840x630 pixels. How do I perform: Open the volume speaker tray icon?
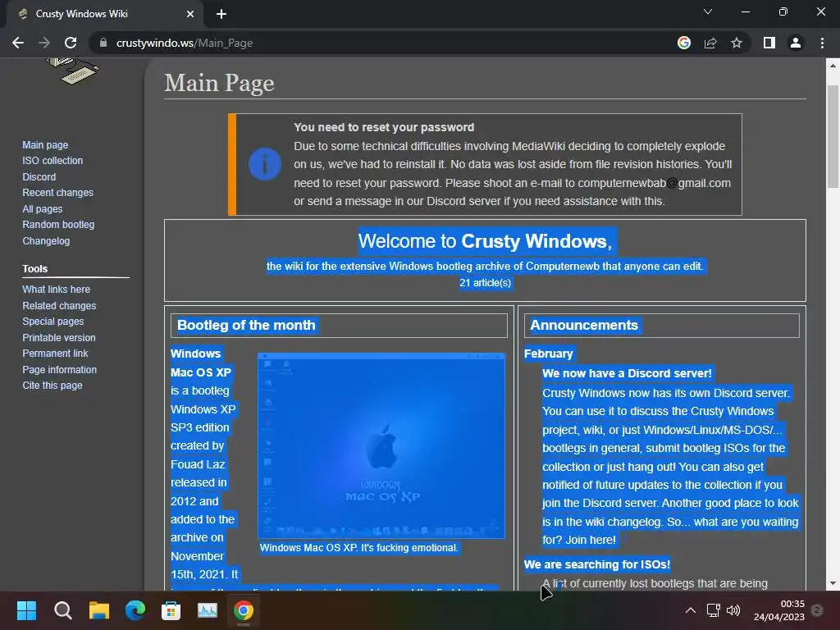(733, 610)
